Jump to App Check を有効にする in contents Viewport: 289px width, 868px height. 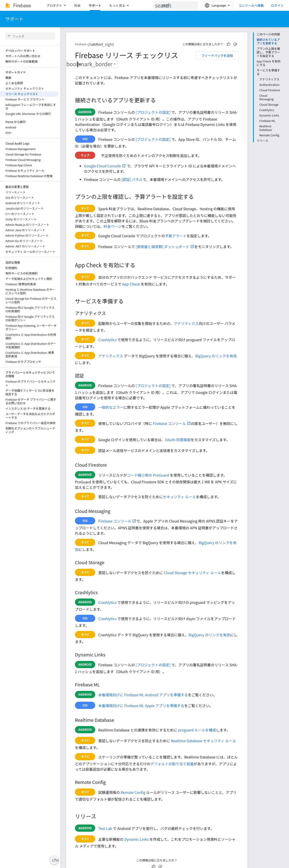tap(268, 63)
